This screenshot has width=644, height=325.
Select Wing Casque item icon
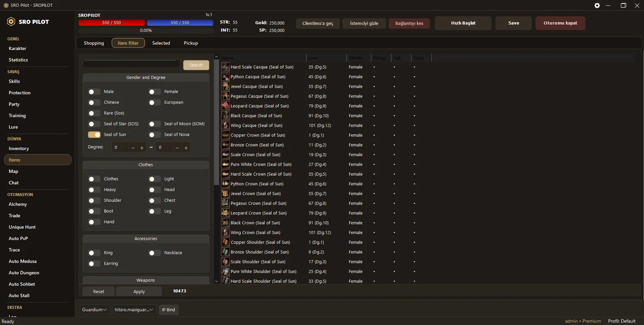tap(225, 125)
